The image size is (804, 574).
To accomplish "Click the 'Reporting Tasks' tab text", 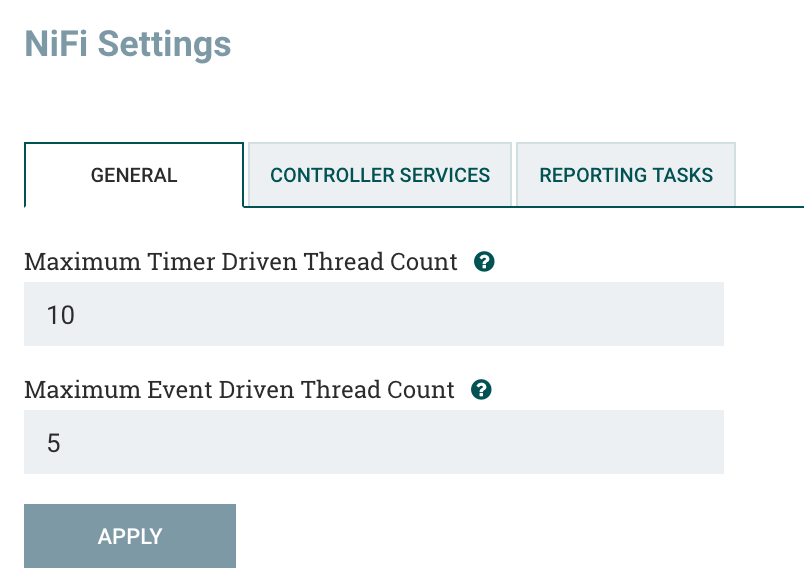I will coord(626,175).
